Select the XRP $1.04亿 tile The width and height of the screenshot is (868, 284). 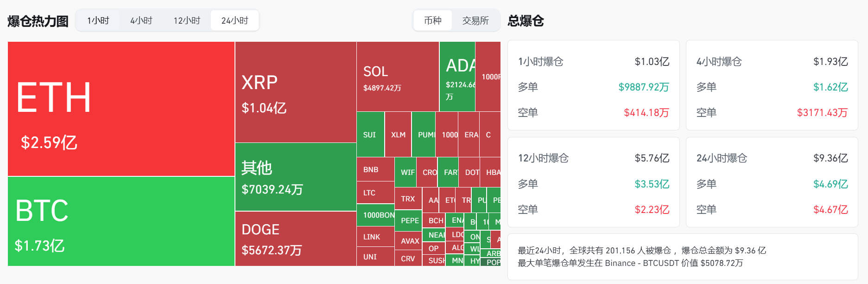(296, 92)
